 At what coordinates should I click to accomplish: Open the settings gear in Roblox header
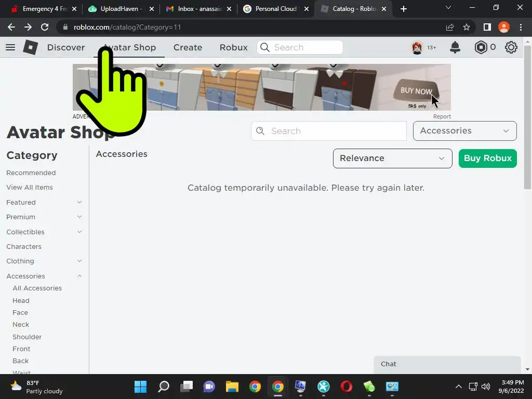click(511, 47)
